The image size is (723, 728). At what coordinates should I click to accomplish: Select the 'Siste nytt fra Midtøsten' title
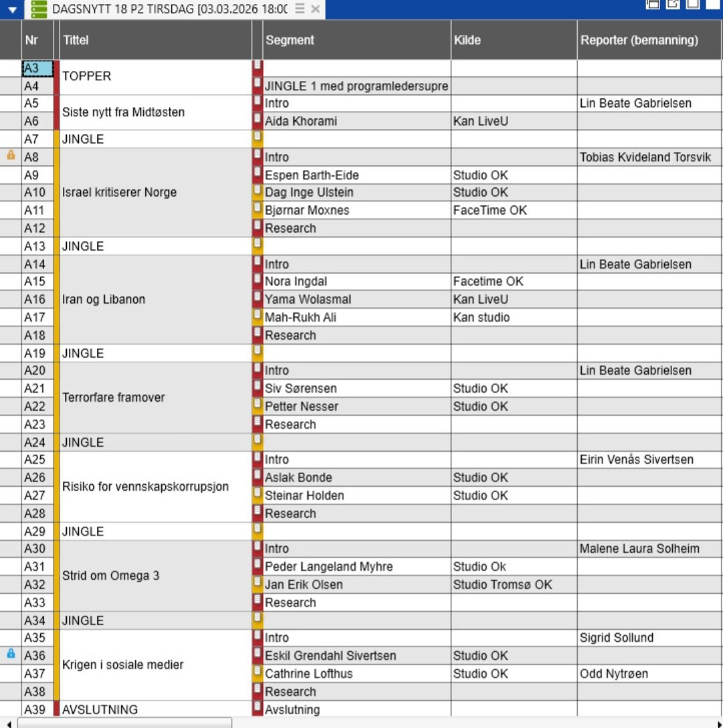(155, 112)
